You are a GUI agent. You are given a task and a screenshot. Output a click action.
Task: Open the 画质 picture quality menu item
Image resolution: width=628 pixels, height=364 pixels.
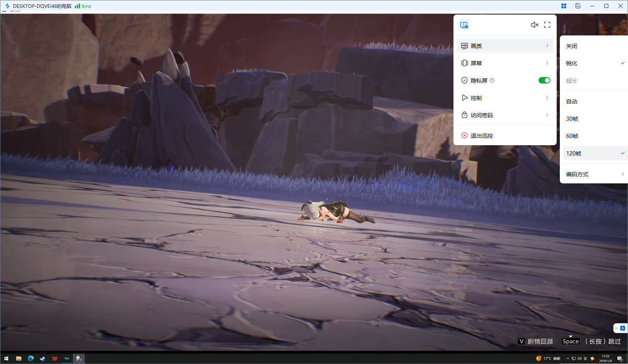click(505, 46)
